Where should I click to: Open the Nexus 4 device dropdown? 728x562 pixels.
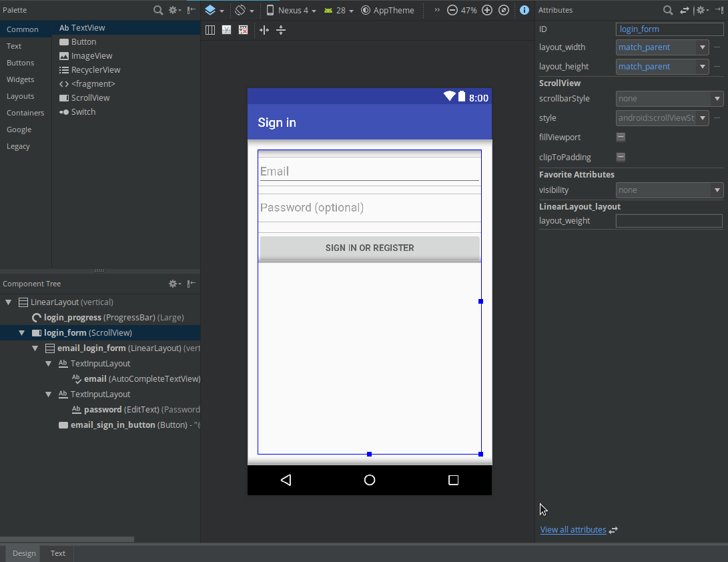[x=292, y=10]
